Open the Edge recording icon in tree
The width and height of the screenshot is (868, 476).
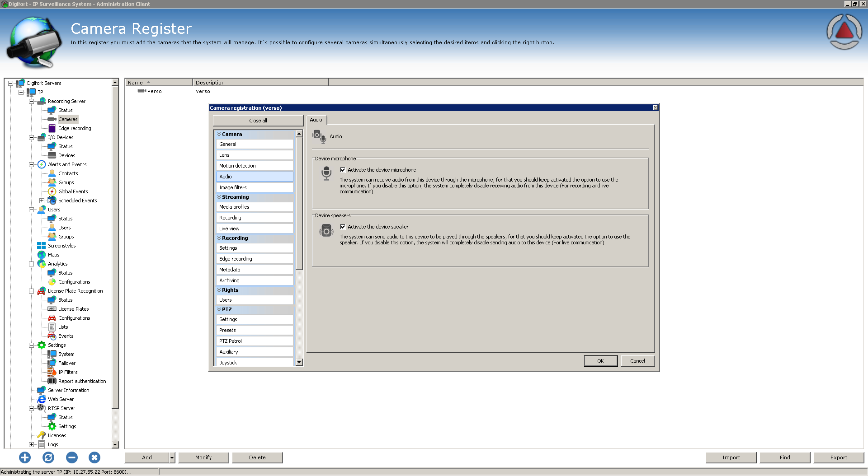[x=52, y=128]
